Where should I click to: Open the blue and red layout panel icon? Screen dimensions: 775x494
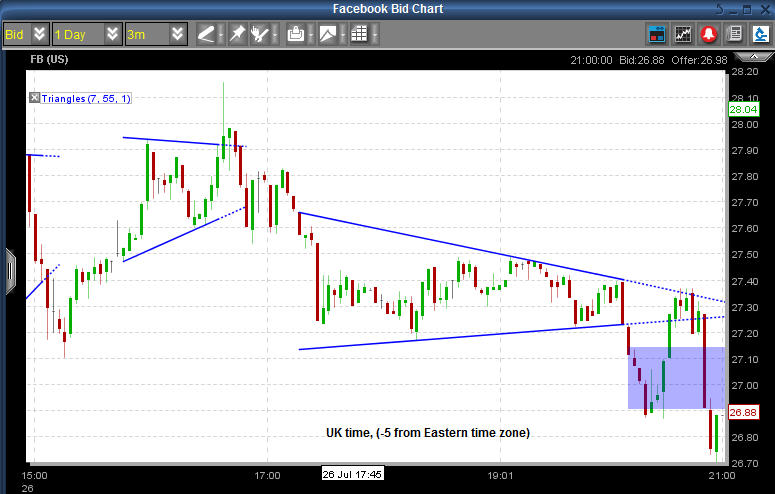click(657, 34)
